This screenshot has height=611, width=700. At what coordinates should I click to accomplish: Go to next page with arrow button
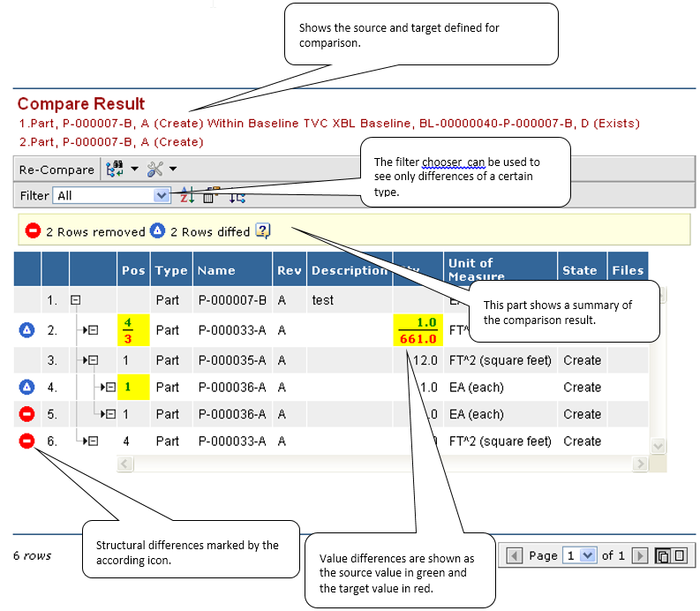[641, 555]
